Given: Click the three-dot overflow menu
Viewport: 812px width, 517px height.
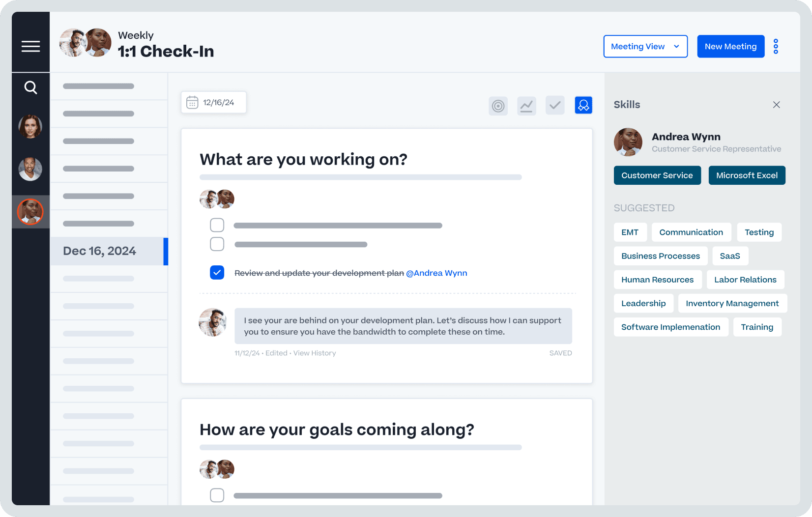Looking at the screenshot, I should [x=776, y=46].
